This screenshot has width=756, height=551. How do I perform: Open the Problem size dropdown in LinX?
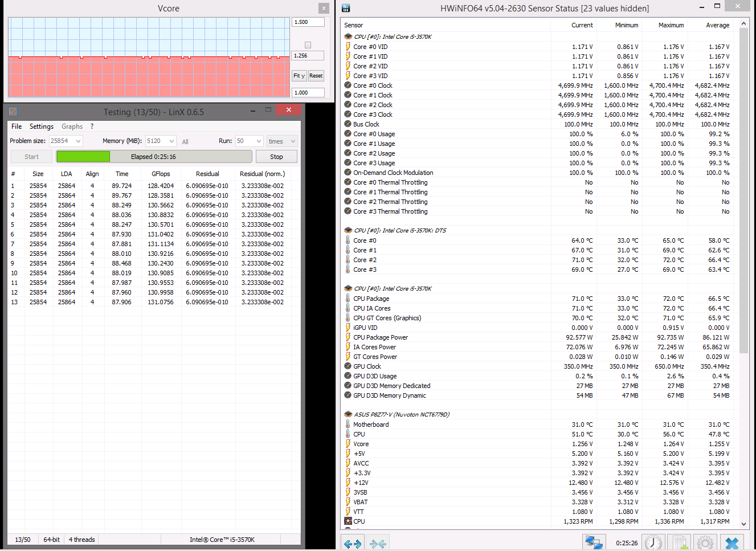66,141
